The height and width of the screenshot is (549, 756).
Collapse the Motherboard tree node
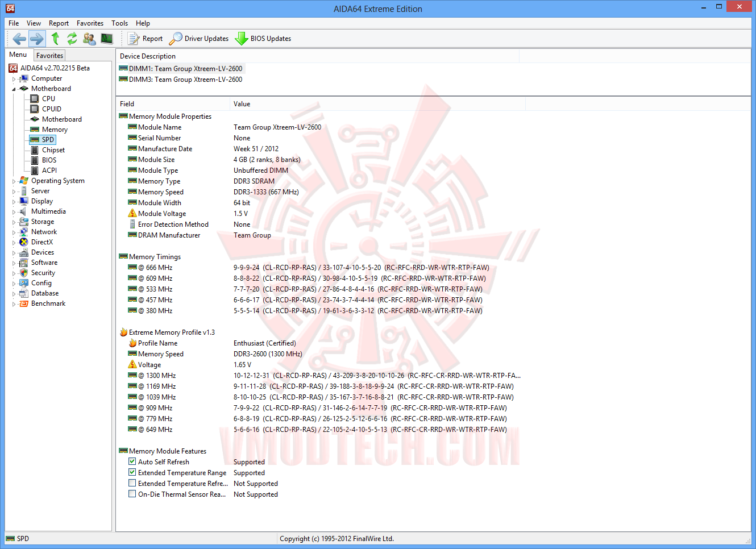click(x=14, y=89)
